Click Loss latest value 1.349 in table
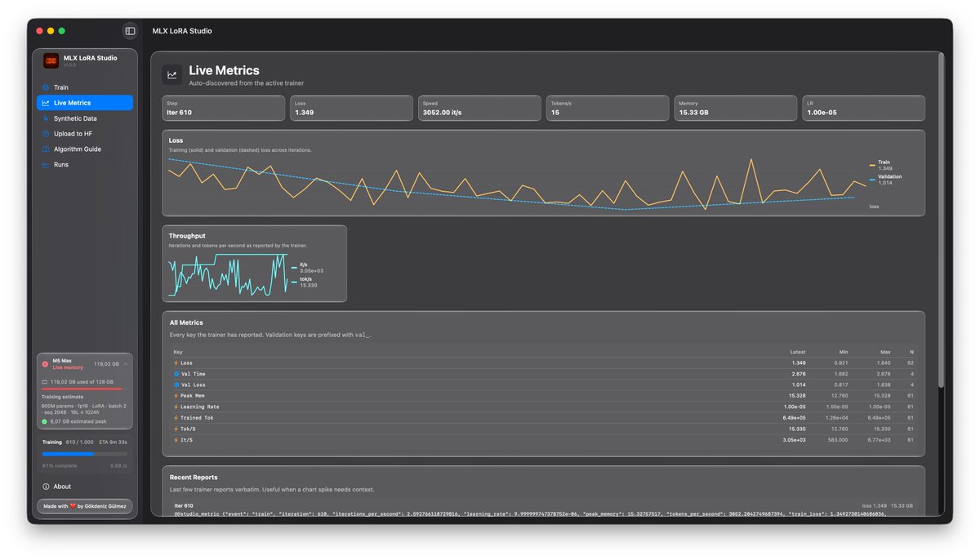 pyautogui.click(x=799, y=362)
